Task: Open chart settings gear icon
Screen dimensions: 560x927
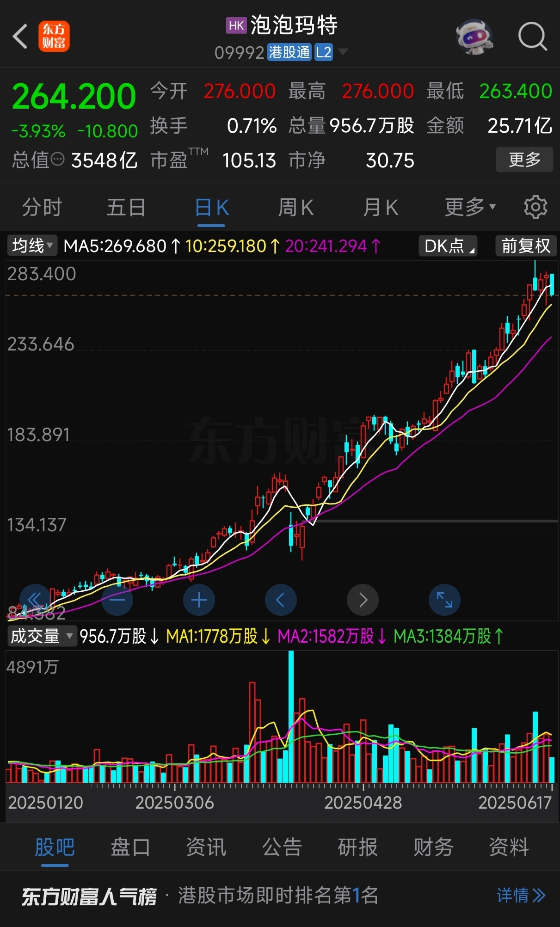Action: [535, 207]
